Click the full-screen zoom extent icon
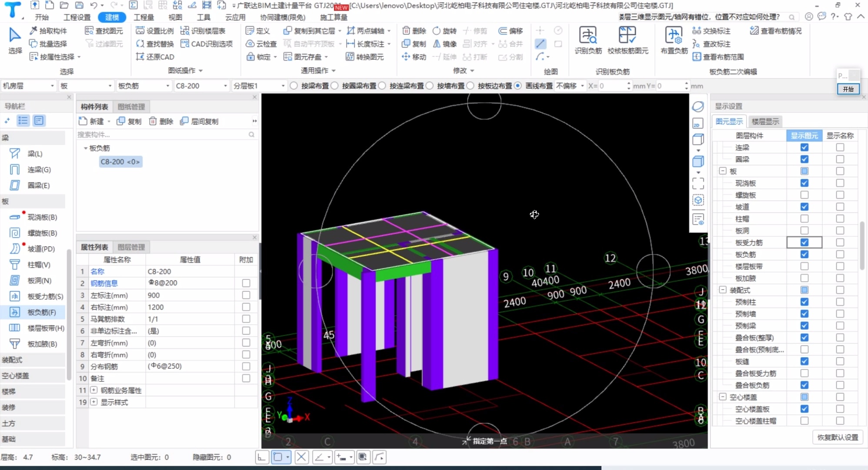The width and height of the screenshot is (868, 470). pyautogui.click(x=698, y=183)
